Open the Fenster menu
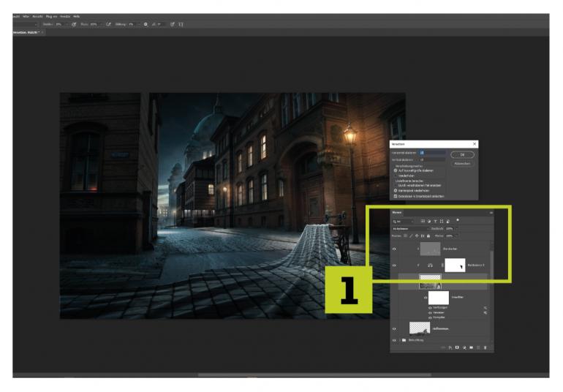This screenshot has width=563, height=392. [65, 17]
